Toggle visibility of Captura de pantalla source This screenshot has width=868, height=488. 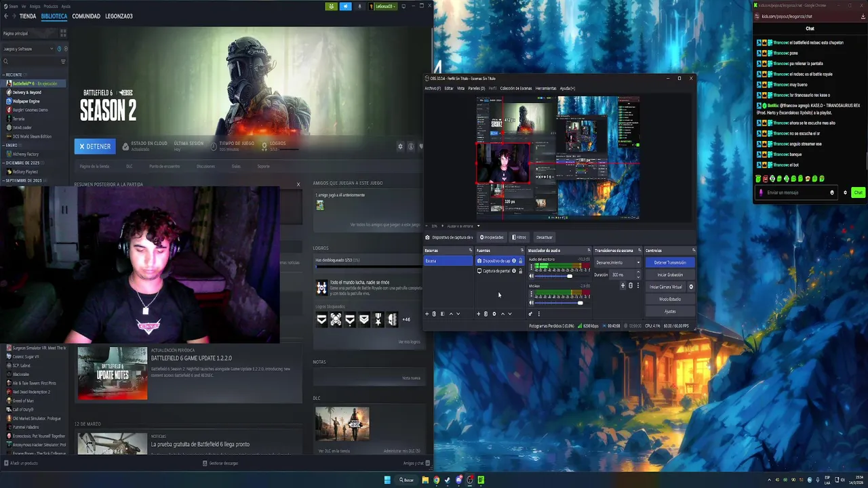tap(513, 271)
